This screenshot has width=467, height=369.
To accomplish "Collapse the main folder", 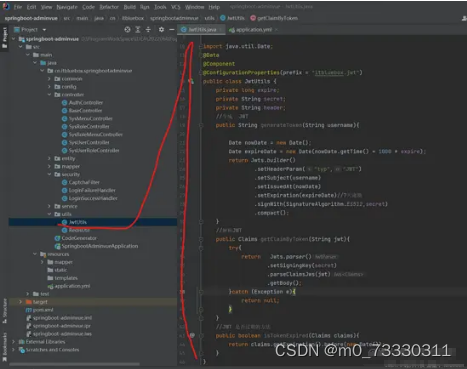I will pyautogui.click(x=28, y=55).
